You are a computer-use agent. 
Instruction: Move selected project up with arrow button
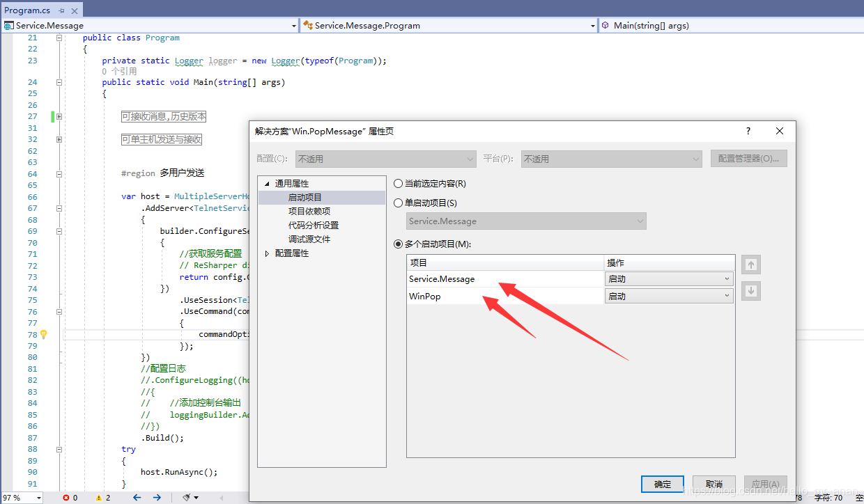tap(751, 265)
